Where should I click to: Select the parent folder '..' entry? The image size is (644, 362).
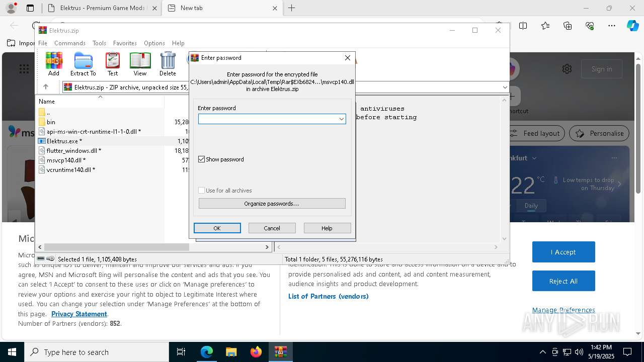[x=48, y=112]
